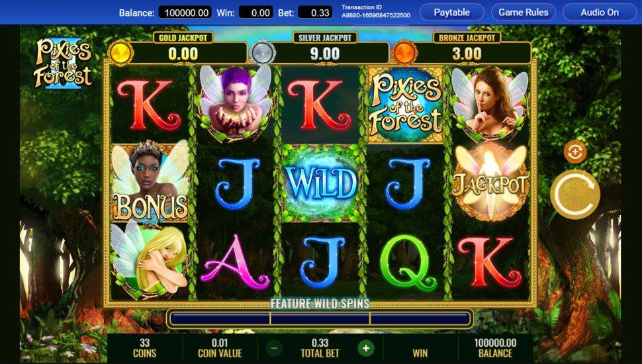Viewport: 642px width, 364px height.
Task: Open the Game Rules
Action: point(524,13)
